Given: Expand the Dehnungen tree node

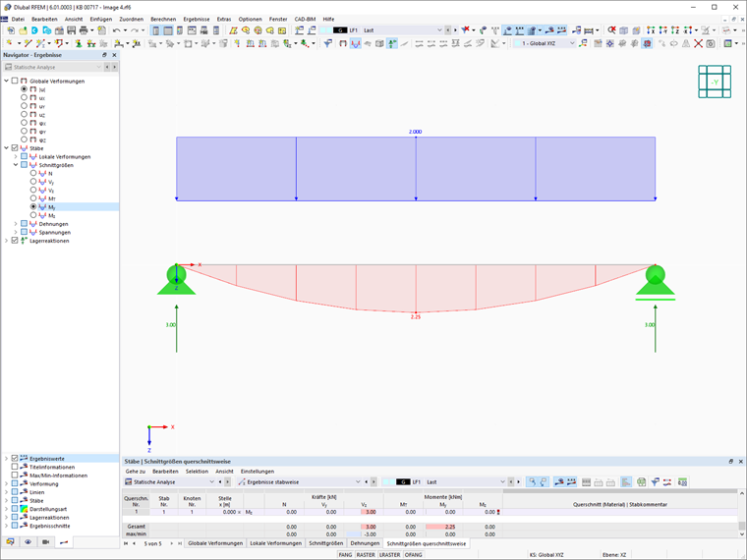Looking at the screenshot, I should click(16, 224).
